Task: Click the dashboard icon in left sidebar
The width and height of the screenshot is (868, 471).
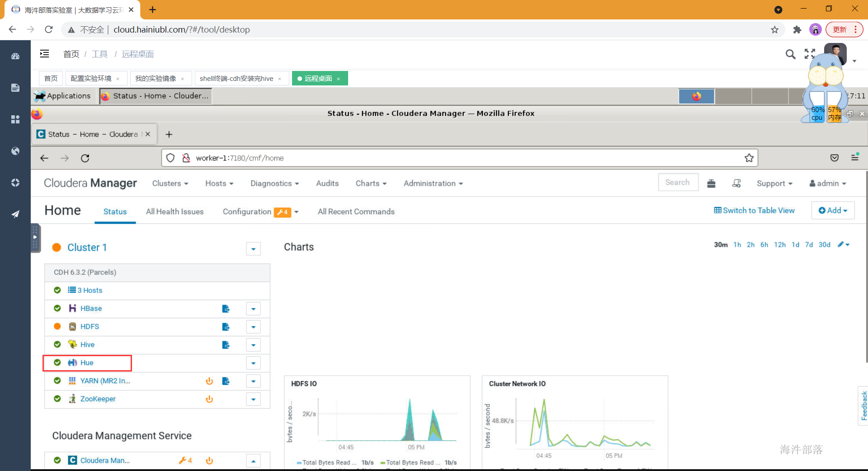Action: click(15, 57)
